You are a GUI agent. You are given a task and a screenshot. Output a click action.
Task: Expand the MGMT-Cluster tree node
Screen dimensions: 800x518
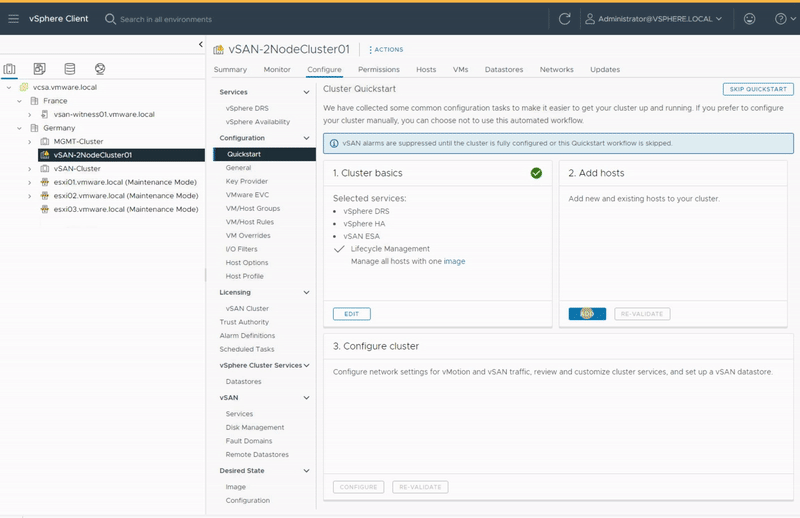coord(30,142)
